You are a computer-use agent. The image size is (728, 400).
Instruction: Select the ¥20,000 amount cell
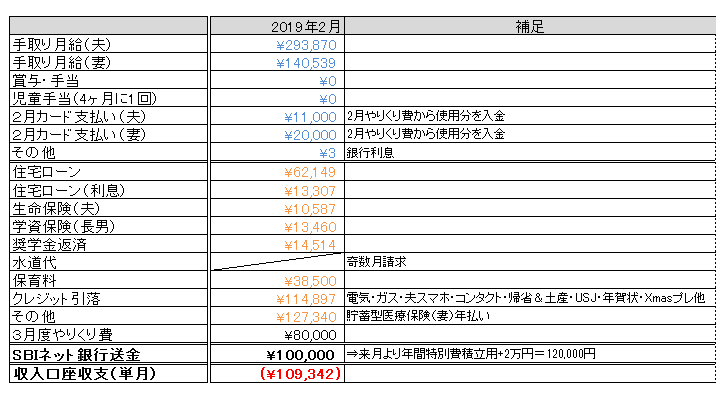(x=277, y=134)
